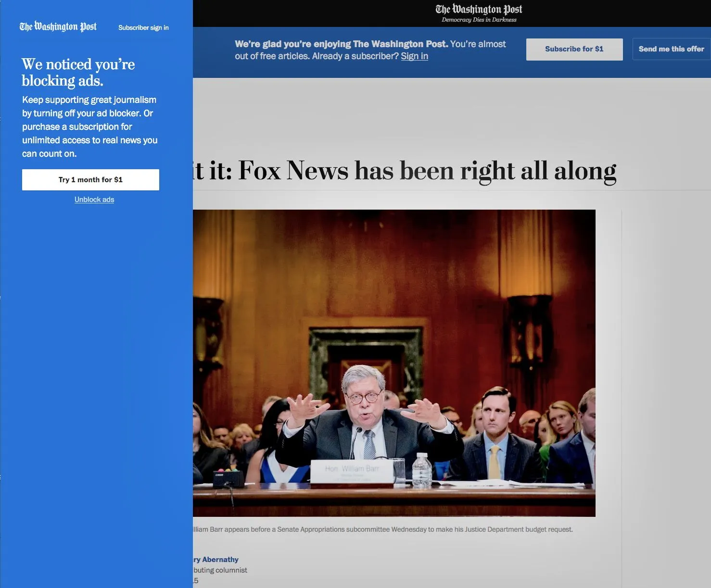Click the "Unblock ads" link
Image resolution: width=711 pixels, height=588 pixels.
coord(94,199)
